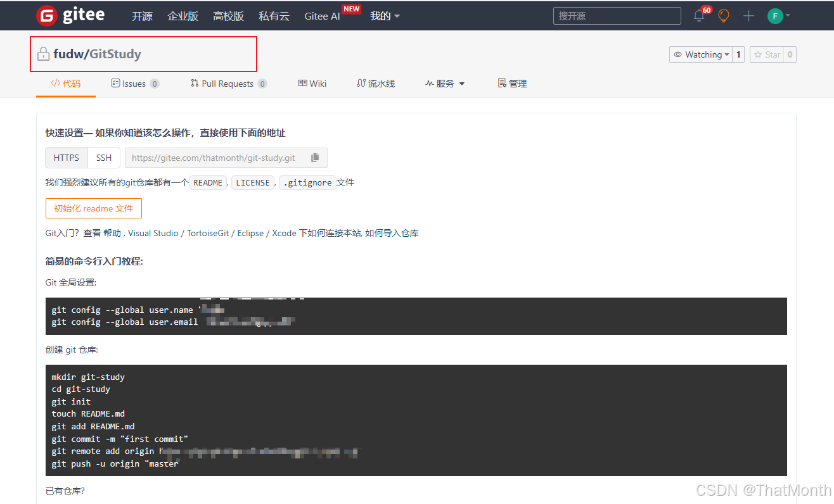Click the 'git config --global user.email' line
The width and height of the screenshot is (834, 504).
[x=172, y=322]
